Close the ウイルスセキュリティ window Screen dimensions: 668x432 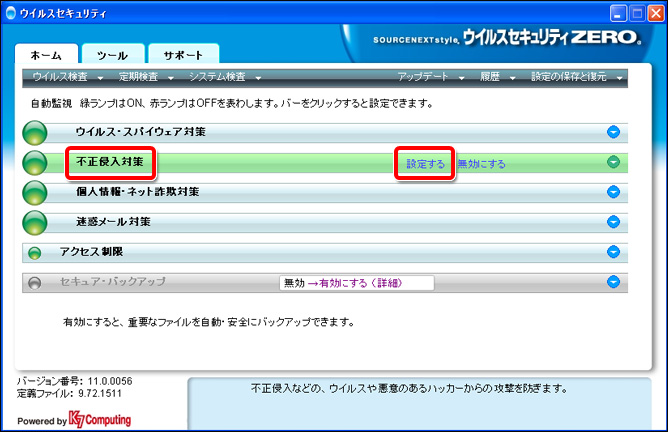656,14
